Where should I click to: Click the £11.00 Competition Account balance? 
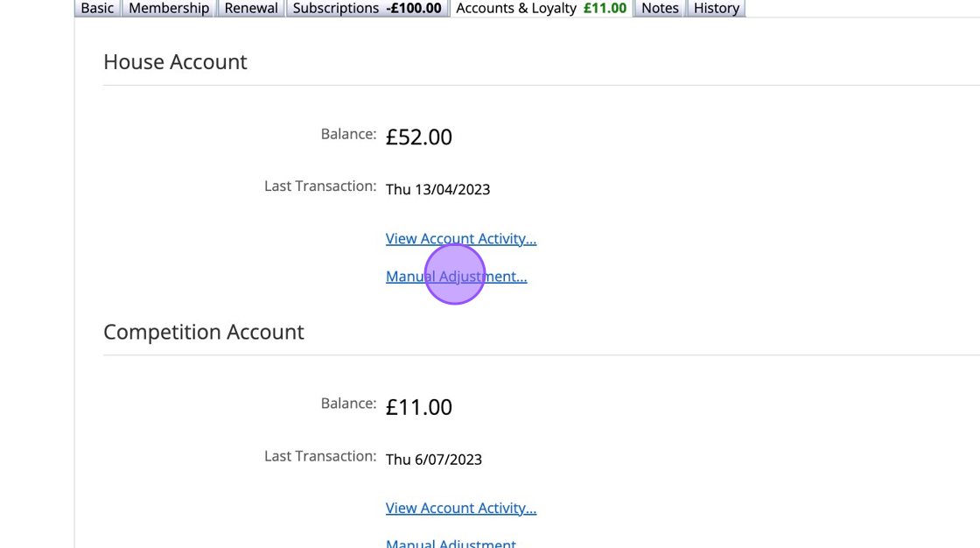(418, 407)
